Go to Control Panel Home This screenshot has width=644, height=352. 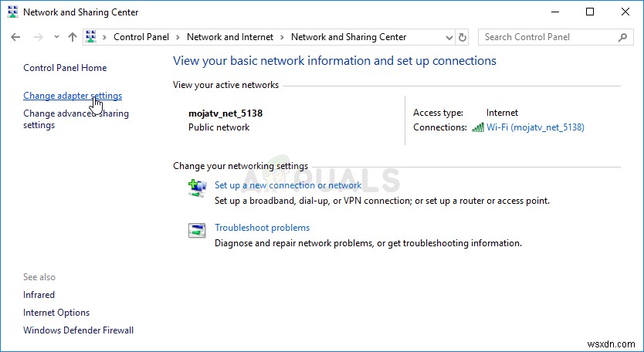tap(65, 68)
